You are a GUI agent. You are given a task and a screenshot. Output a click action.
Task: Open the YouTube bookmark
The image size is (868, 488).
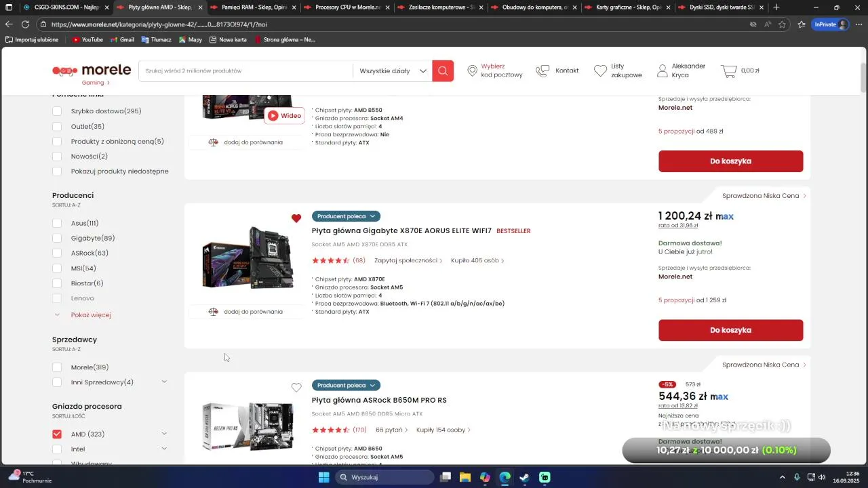pyautogui.click(x=87, y=39)
